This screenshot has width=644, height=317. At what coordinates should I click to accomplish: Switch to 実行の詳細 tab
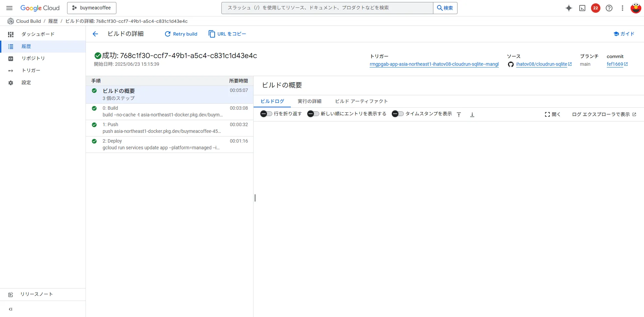point(309,101)
